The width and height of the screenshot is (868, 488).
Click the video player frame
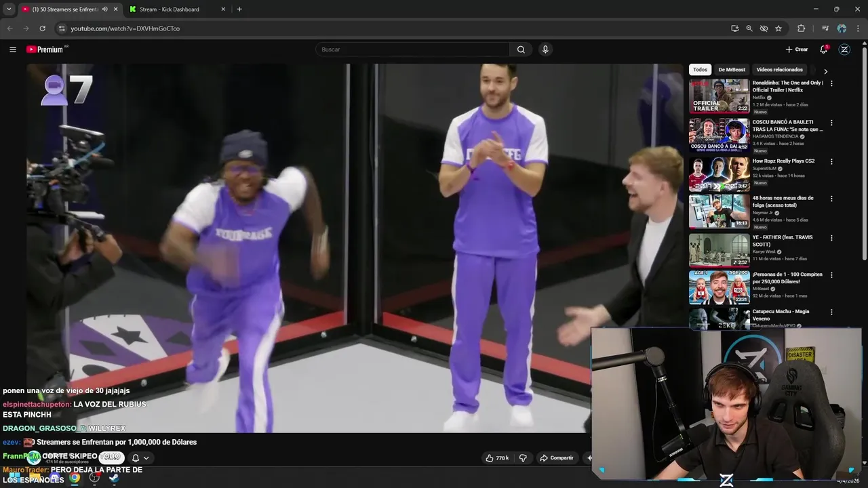[355, 248]
